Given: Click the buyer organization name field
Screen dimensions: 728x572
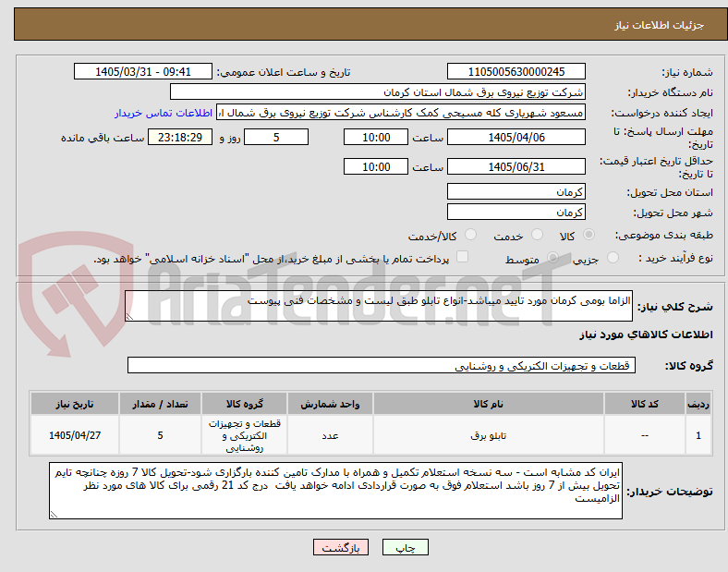Looking at the screenshot, I should pyautogui.click(x=378, y=91).
